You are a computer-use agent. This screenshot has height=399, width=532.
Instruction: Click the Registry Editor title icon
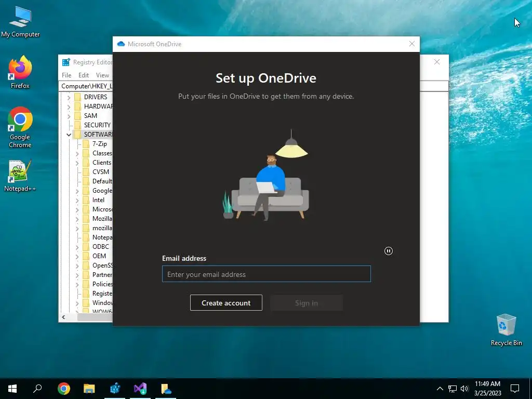click(x=66, y=62)
